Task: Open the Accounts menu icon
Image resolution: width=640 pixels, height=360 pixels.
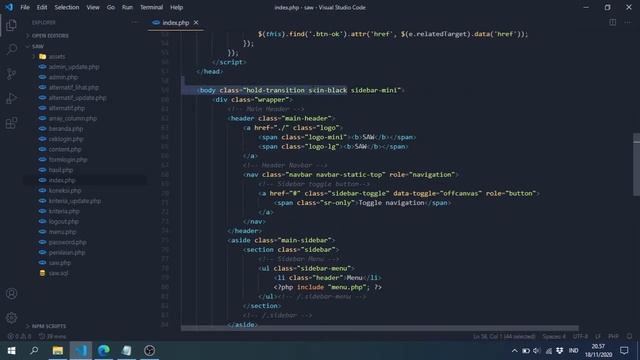Action: [11, 293]
